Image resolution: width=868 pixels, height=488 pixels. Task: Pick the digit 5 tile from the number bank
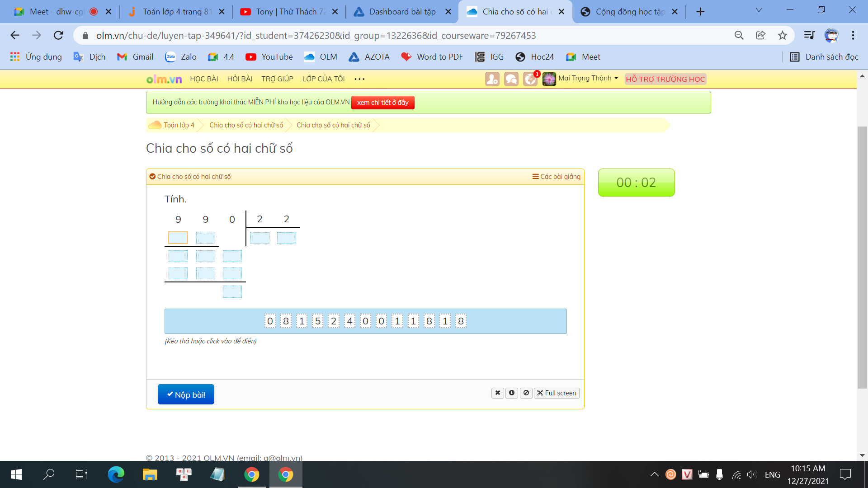pyautogui.click(x=318, y=321)
